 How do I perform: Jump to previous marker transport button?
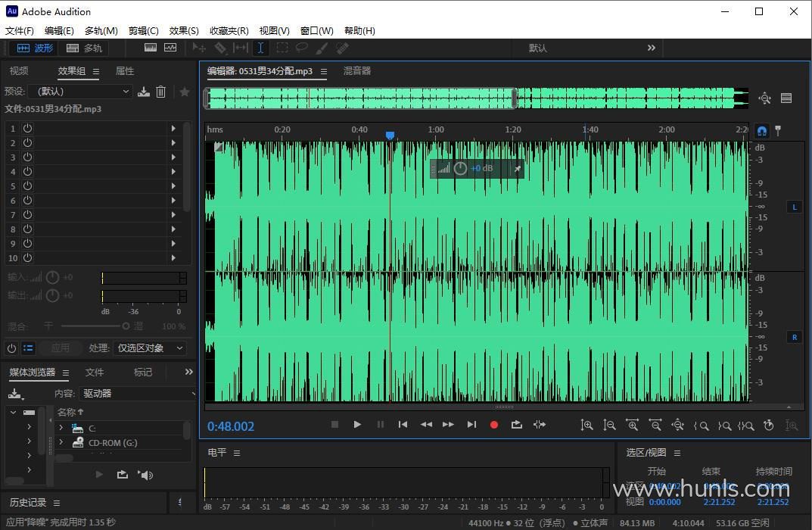click(403, 424)
